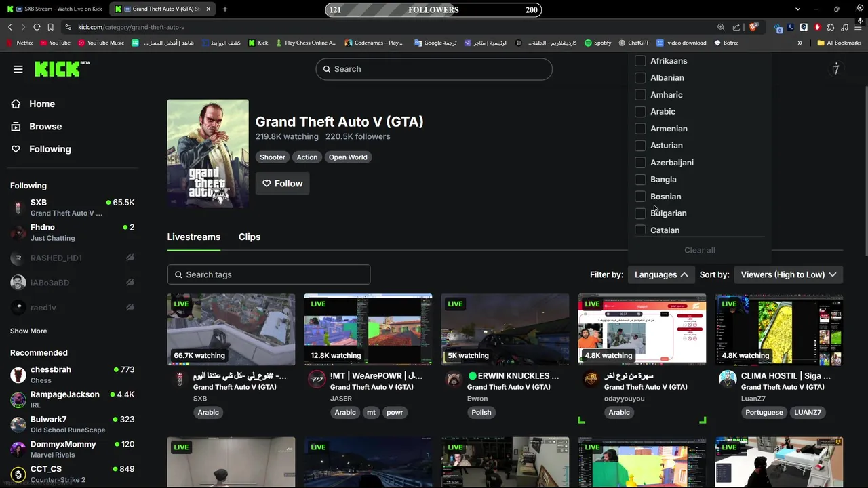Open Brave Shields lion icon
The height and width of the screenshot is (488, 868).
753,27
